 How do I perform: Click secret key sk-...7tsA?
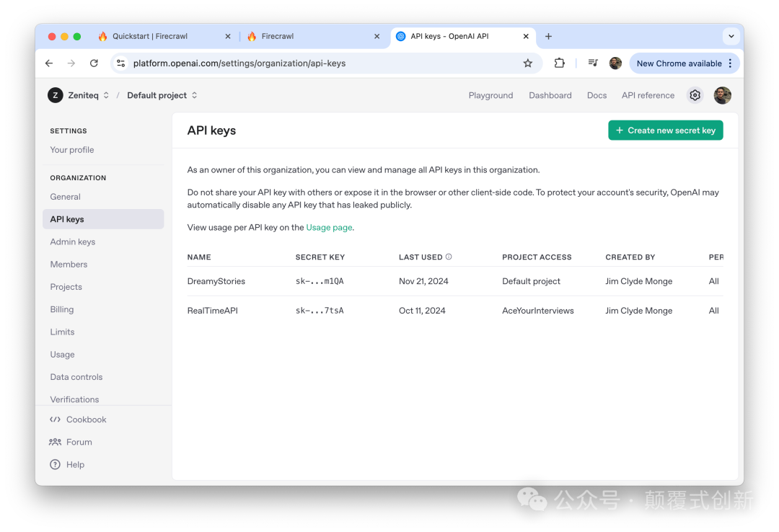320,311
